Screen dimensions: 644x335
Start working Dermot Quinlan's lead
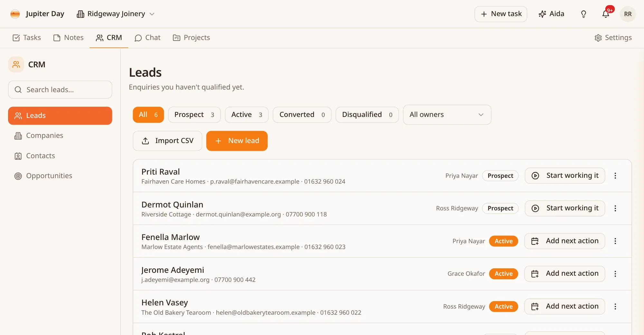565,208
